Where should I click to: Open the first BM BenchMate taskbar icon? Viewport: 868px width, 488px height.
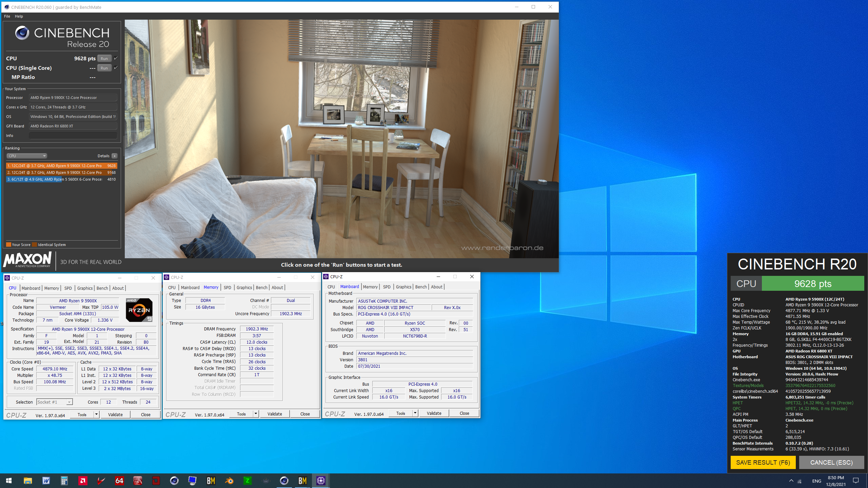[211, 481]
